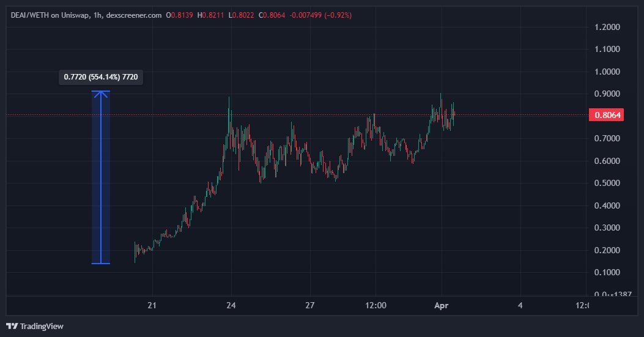Click the TradingView logo
This screenshot has width=644, height=337.
[x=35, y=327]
